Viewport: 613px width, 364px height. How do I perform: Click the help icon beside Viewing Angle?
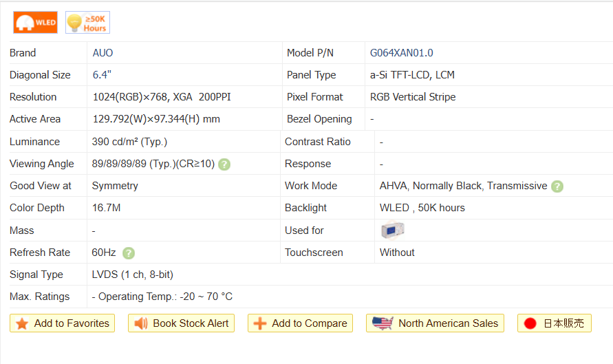point(224,164)
